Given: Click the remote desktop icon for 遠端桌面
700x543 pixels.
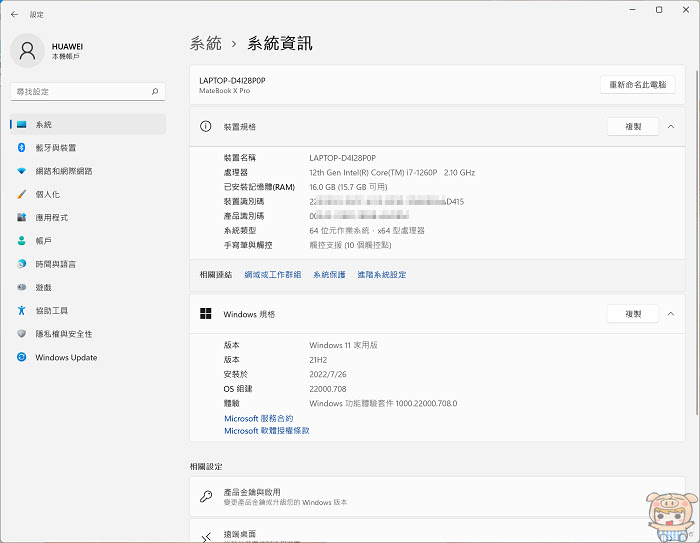Looking at the screenshot, I should (x=206, y=537).
